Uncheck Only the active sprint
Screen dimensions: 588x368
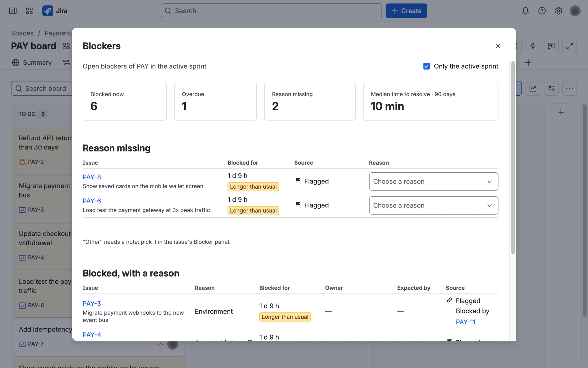coord(427,66)
